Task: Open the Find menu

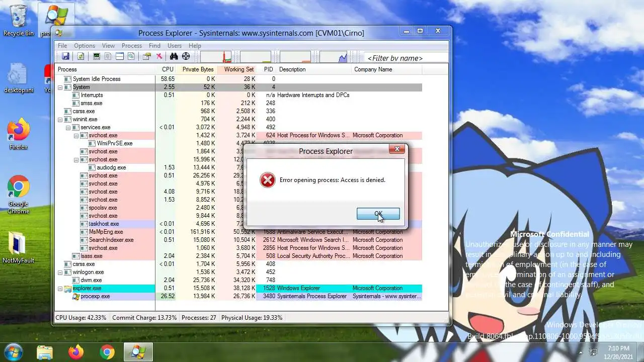Action: 154,45
